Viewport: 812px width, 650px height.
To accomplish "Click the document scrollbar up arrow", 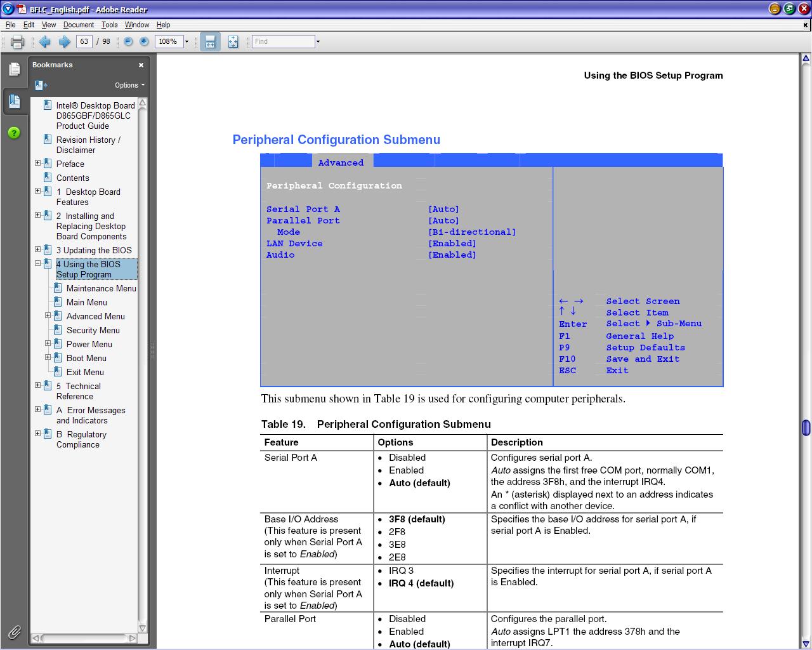I will pos(806,59).
